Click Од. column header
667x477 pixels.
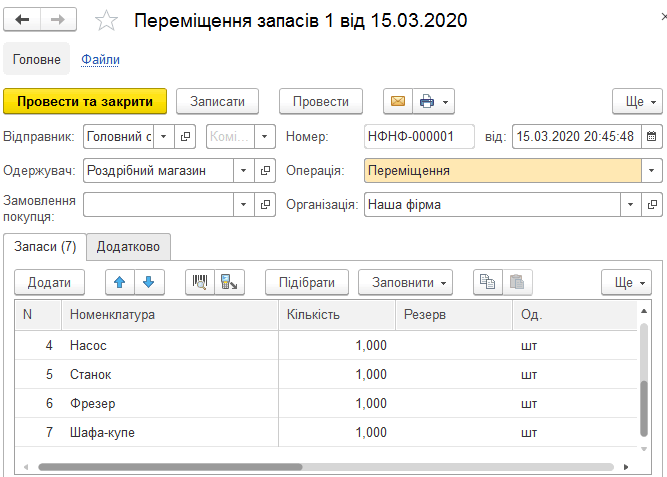click(575, 315)
